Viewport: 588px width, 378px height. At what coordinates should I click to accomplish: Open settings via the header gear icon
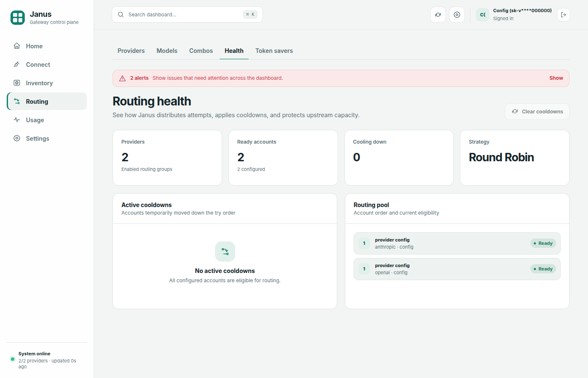coord(457,15)
